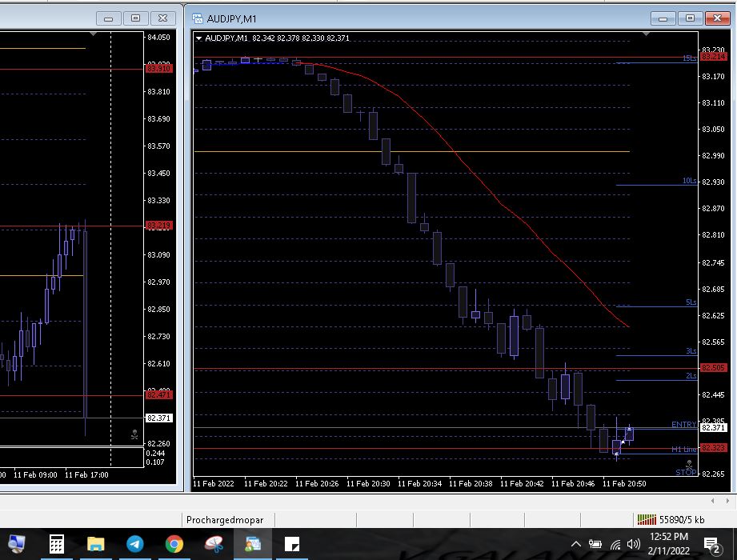Click the 83.214 red price tag

(x=713, y=57)
